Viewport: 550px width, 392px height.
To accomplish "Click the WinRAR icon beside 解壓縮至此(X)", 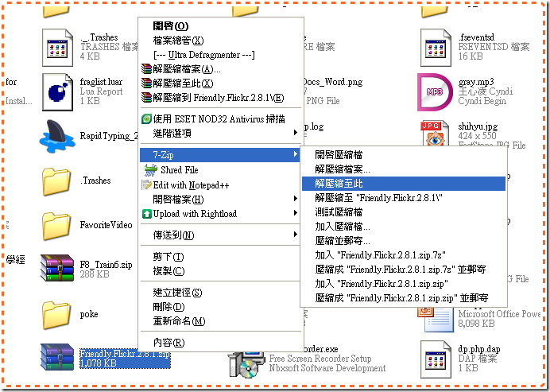I will click(x=146, y=83).
